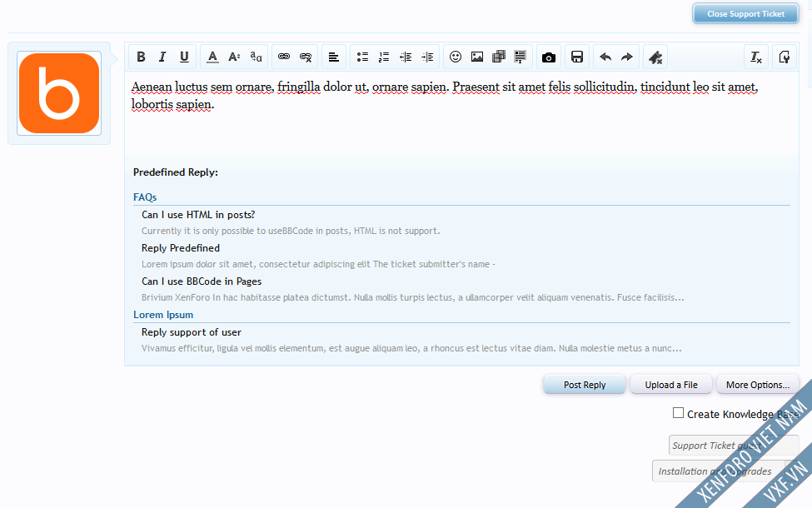Enable the Create Knowledge Base checkbox
The height and width of the screenshot is (508, 812).
[678, 413]
